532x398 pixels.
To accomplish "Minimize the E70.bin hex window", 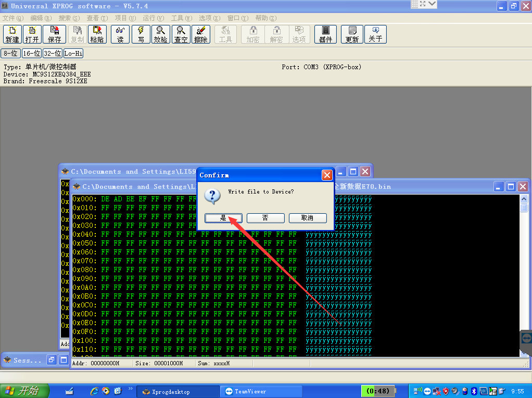I will [x=498, y=186].
